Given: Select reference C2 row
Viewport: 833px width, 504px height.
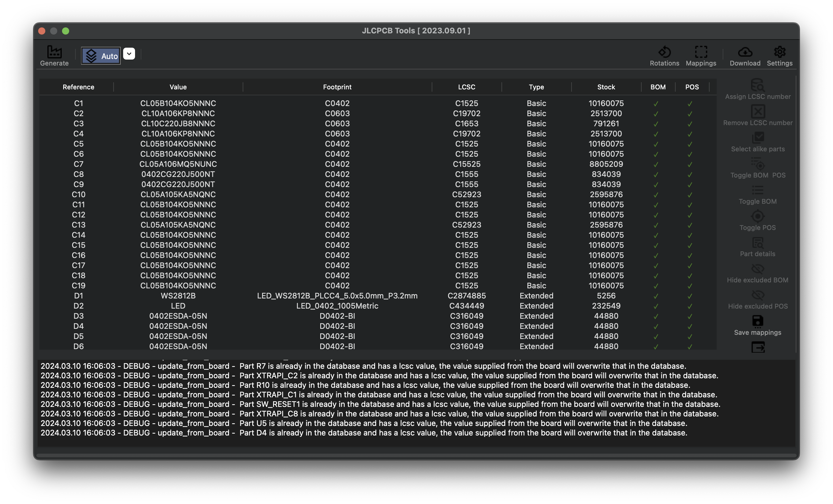Looking at the screenshot, I should (x=78, y=113).
